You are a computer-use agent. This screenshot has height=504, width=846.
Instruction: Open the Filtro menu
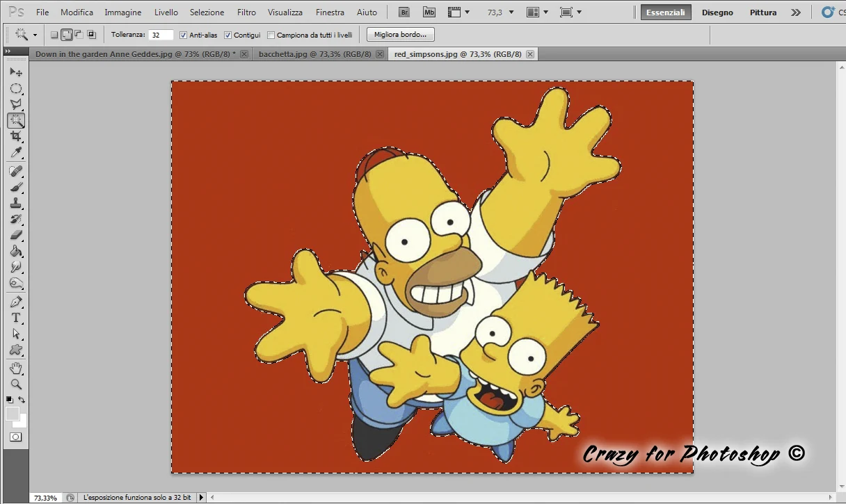point(246,13)
